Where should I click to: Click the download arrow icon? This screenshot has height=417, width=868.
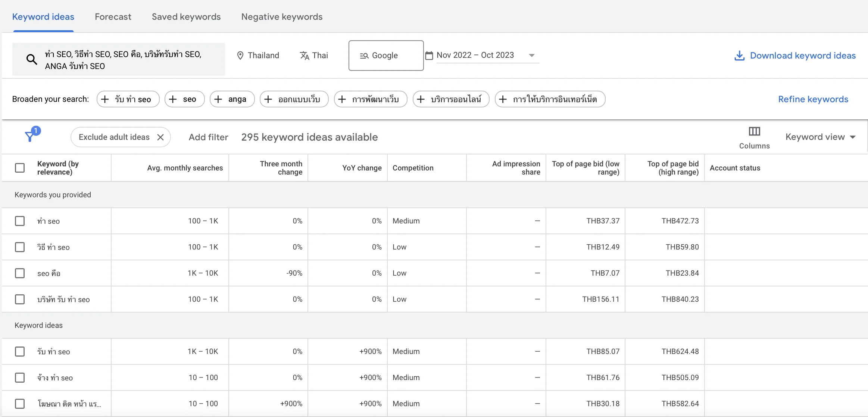click(x=739, y=56)
